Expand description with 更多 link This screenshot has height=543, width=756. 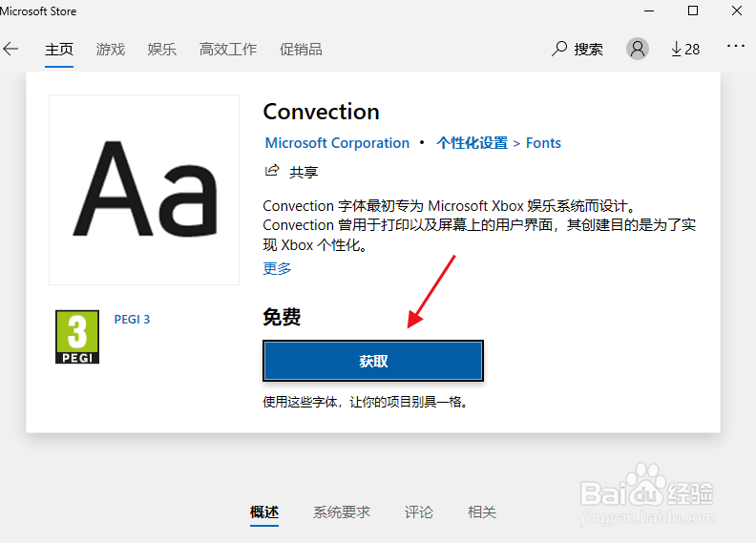tap(277, 268)
